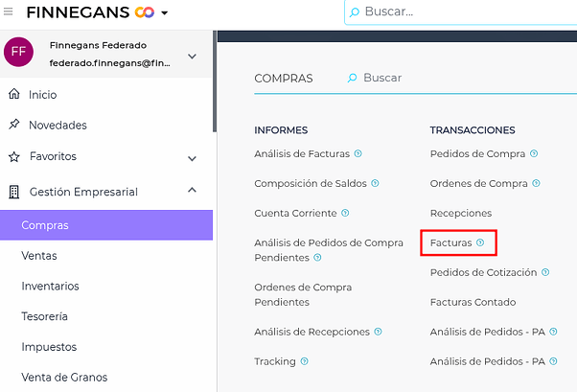Expand the Favoritos section chevron
The image size is (577, 392).
click(x=192, y=158)
